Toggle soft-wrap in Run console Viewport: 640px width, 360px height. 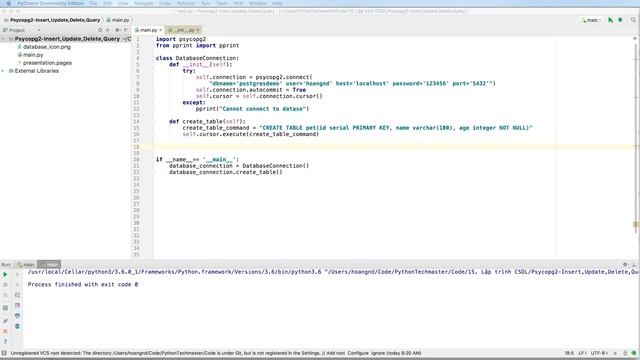click(x=17, y=295)
